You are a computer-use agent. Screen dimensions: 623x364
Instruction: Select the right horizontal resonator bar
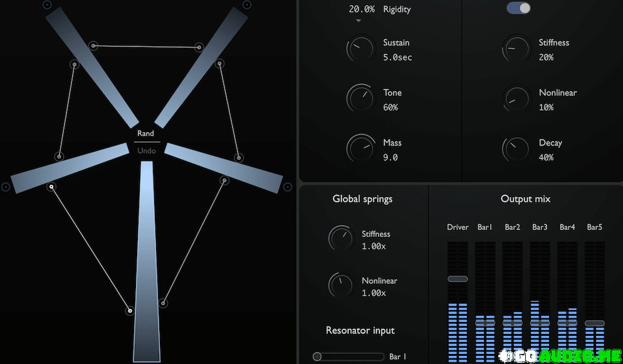(223, 169)
